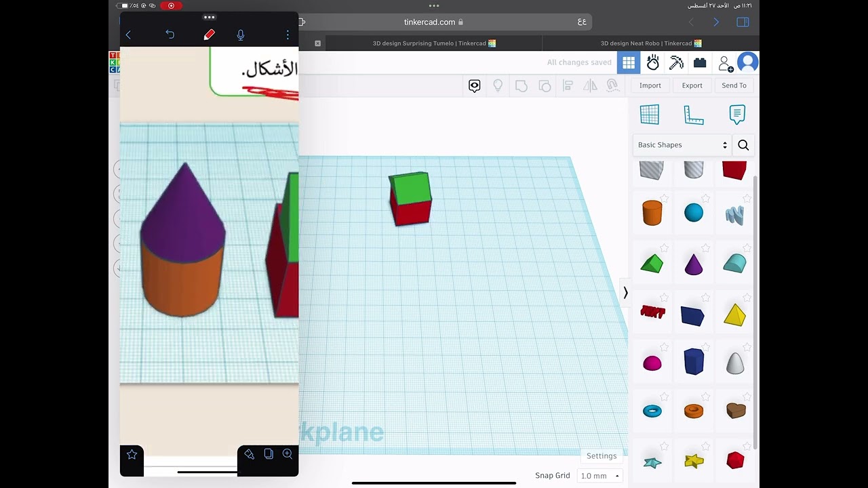Click Mirror tool icon
The height and width of the screenshot is (488, 868).
pos(591,85)
